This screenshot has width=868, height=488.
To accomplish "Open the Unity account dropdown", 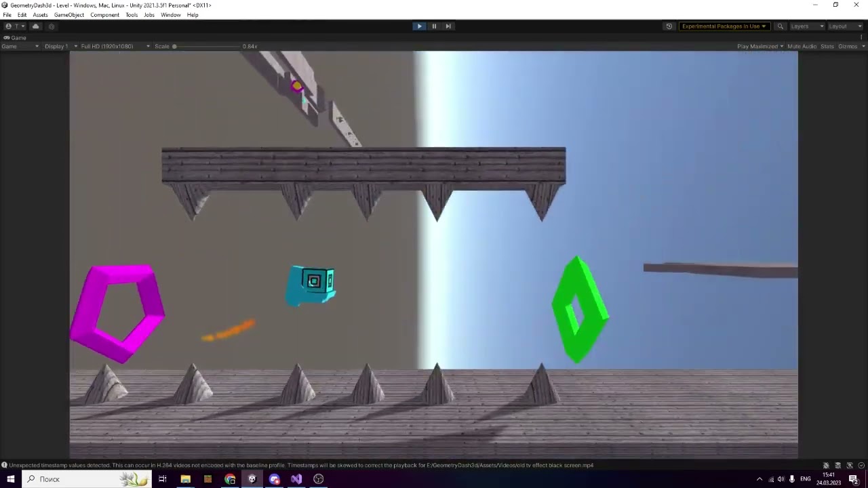I will pos(15,26).
